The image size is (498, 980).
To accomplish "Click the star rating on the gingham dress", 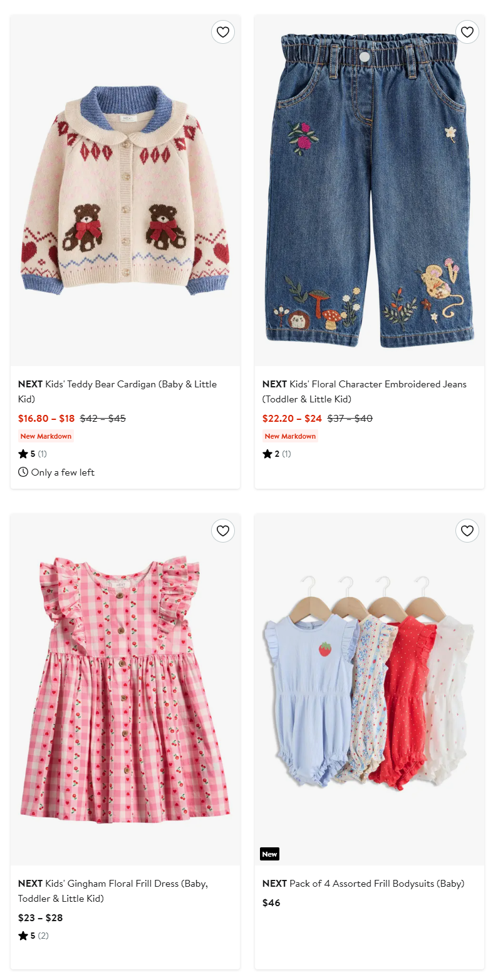I will coord(33,936).
